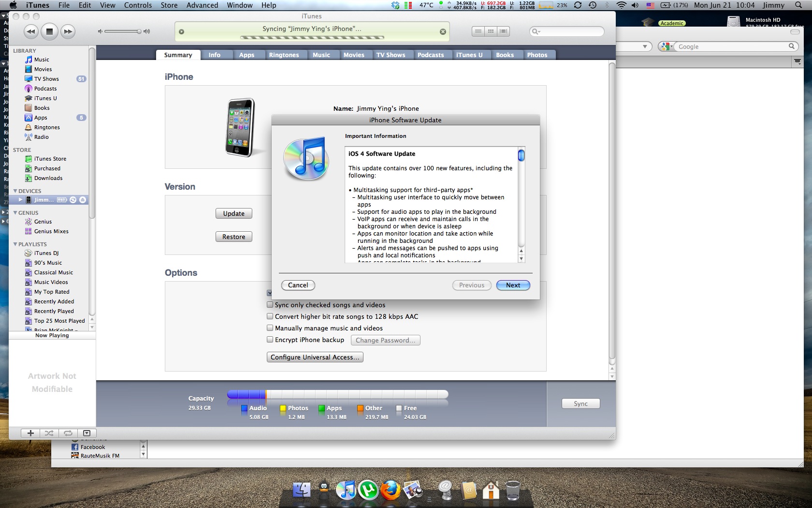Click the stop playback button
The image size is (812, 508).
coord(49,31)
